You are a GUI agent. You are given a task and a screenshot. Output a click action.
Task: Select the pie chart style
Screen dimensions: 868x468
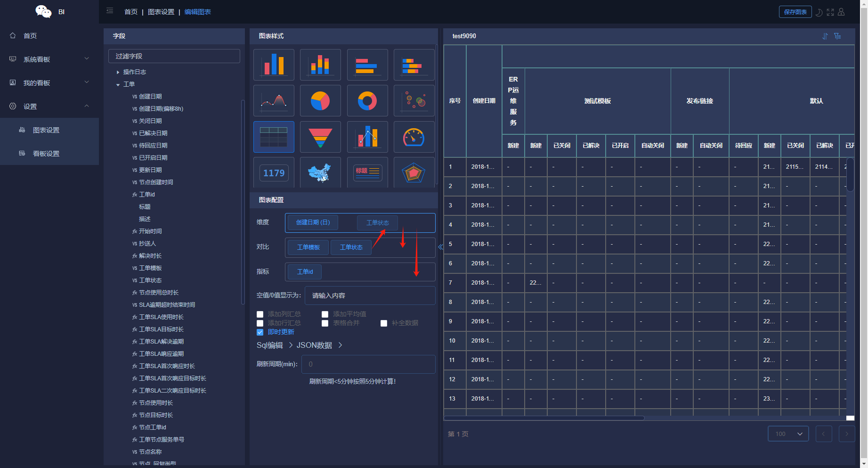(x=320, y=101)
